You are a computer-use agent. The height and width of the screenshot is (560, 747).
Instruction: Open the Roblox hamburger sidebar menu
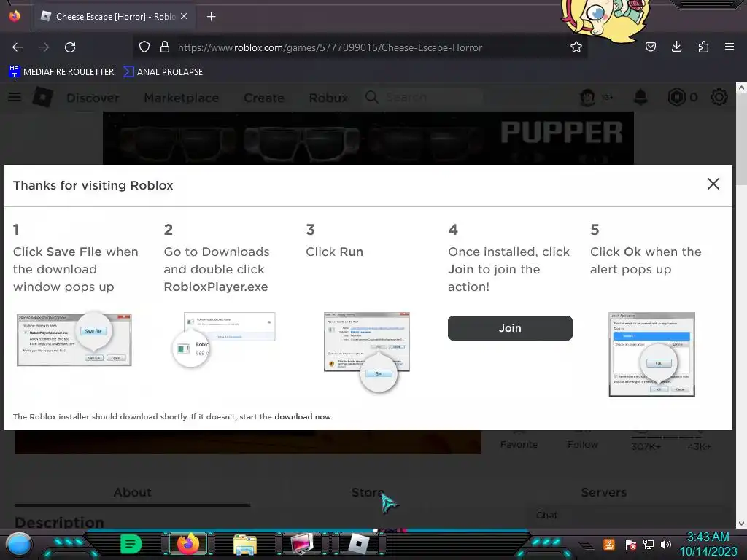coord(15,97)
